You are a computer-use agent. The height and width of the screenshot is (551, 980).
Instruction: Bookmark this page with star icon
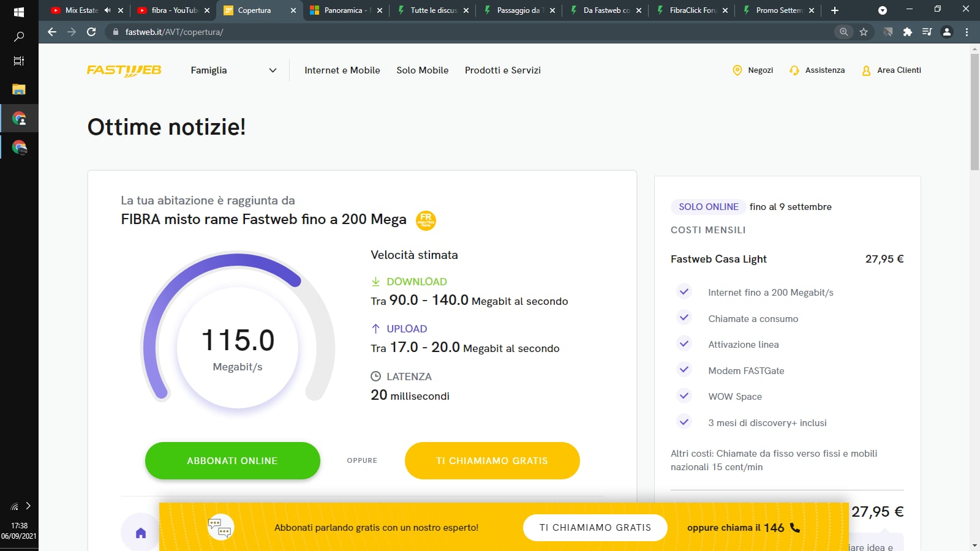pos(864,32)
